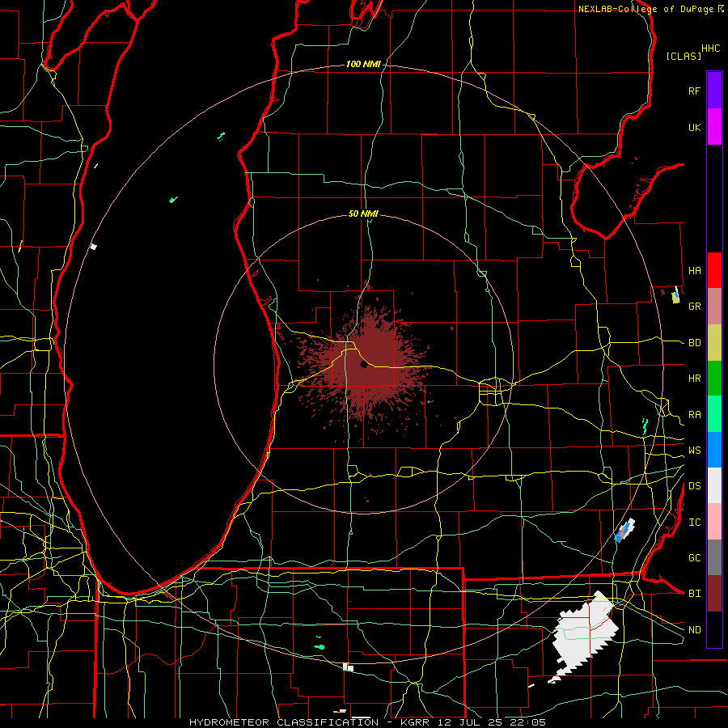Click the HR legend label
This screenshot has height=728, width=728.
tap(694, 379)
